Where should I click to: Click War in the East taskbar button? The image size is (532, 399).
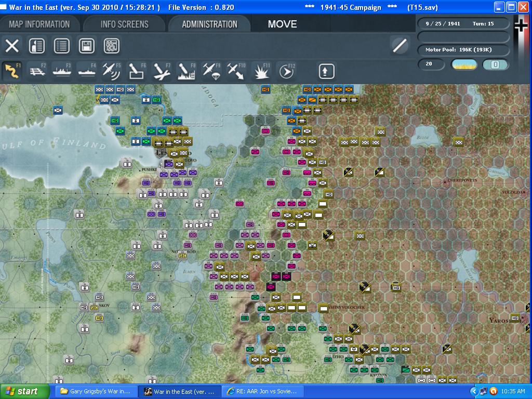click(x=179, y=392)
